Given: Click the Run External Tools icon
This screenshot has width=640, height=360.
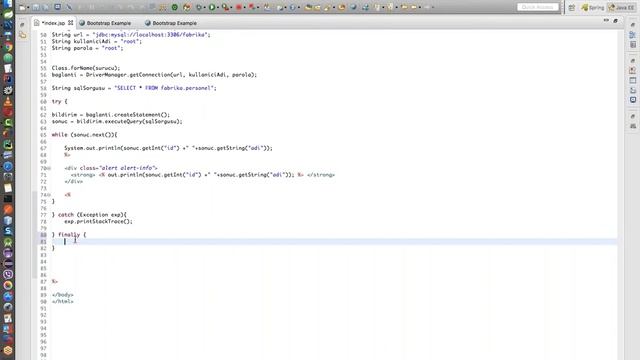Looking at the screenshot, I should tap(225, 7).
